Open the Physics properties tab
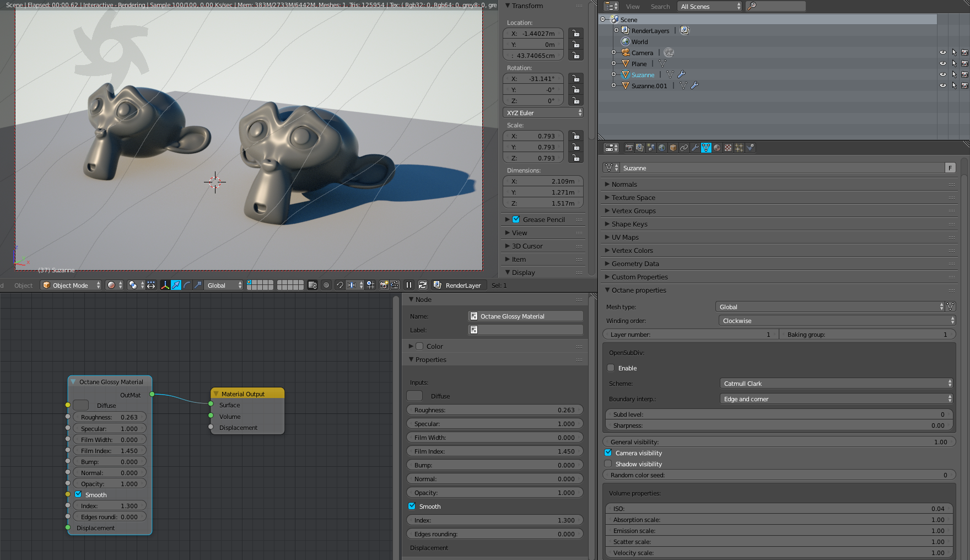The height and width of the screenshot is (560, 970). tap(750, 148)
